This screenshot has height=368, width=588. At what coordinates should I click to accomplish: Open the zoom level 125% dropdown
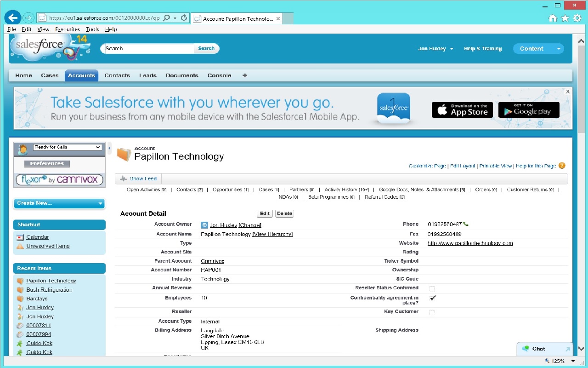coord(573,361)
